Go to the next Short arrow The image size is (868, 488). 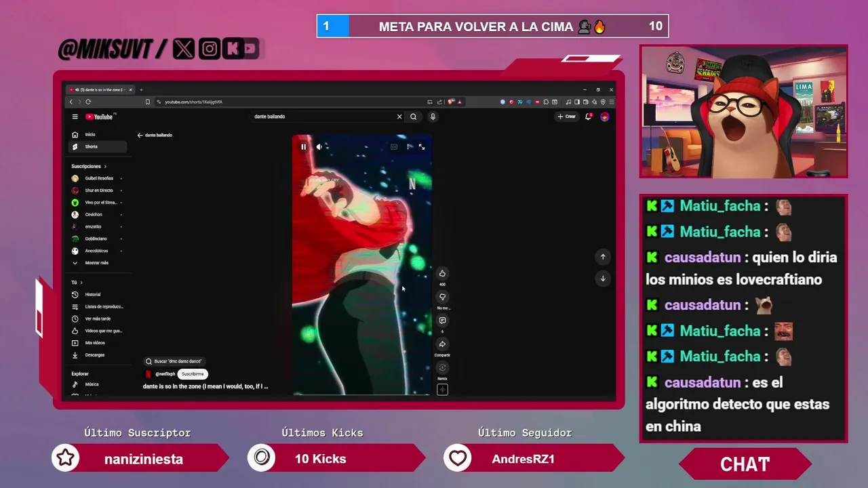603,279
